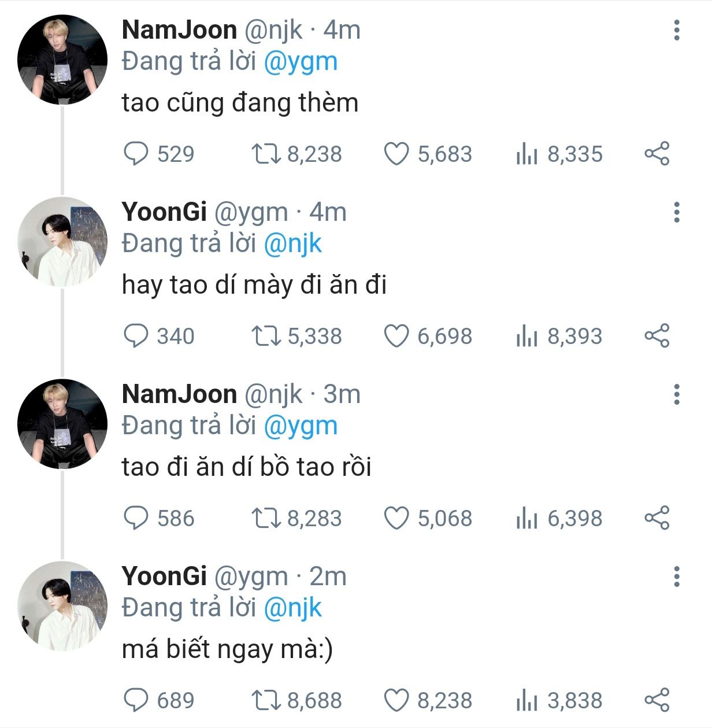The height and width of the screenshot is (728, 712).
Task: View analytics of "tao cũng đang thèm" tweet
Action: click(526, 154)
